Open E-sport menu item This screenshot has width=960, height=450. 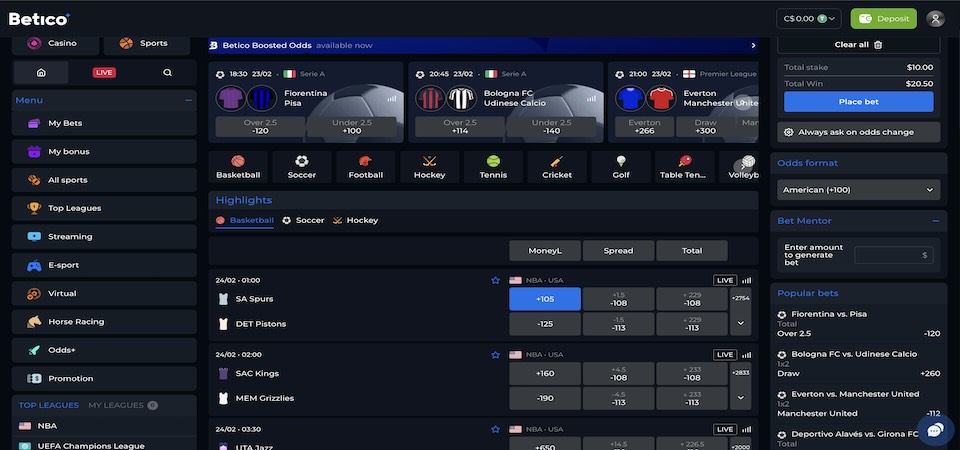[104, 265]
